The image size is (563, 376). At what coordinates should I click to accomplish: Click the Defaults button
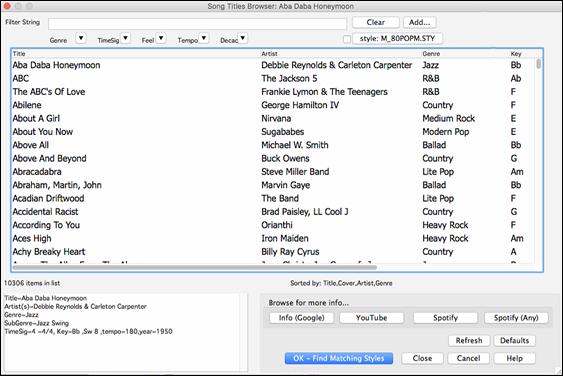click(x=515, y=340)
